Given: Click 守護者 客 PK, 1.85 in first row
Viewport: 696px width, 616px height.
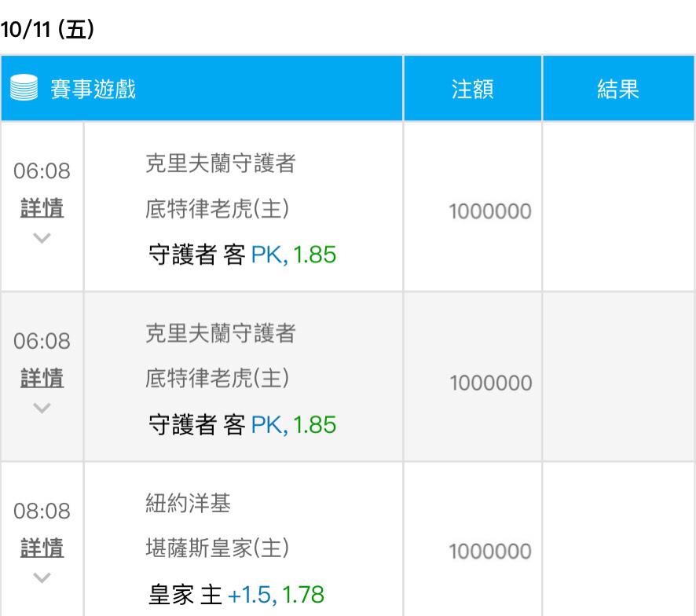Looking at the screenshot, I should click(x=242, y=255).
